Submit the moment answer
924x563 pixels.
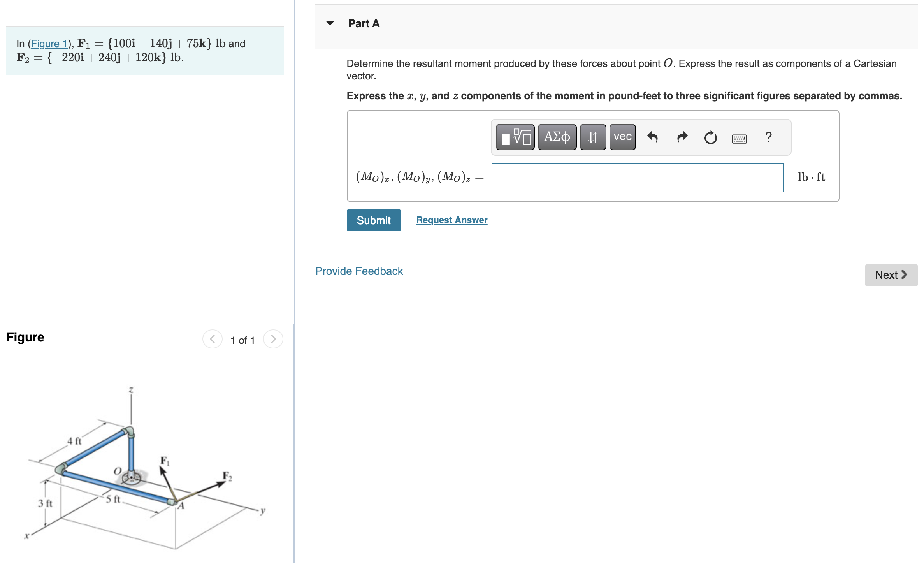[373, 220]
